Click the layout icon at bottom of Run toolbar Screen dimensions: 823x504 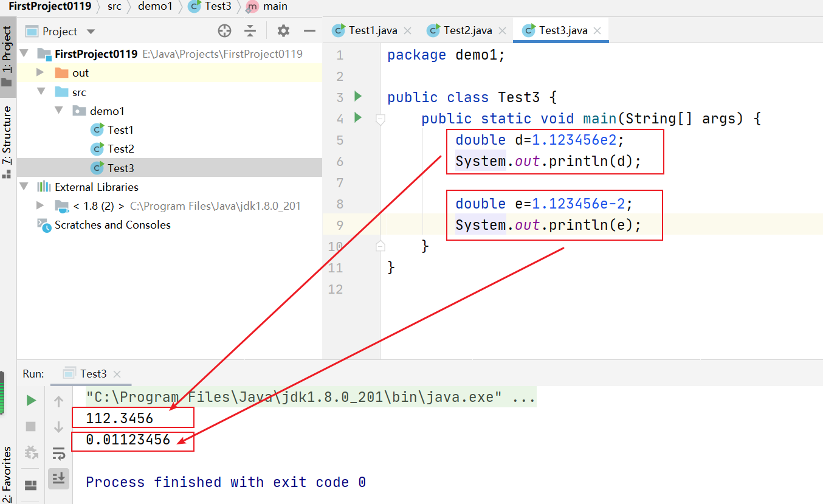[x=31, y=485]
